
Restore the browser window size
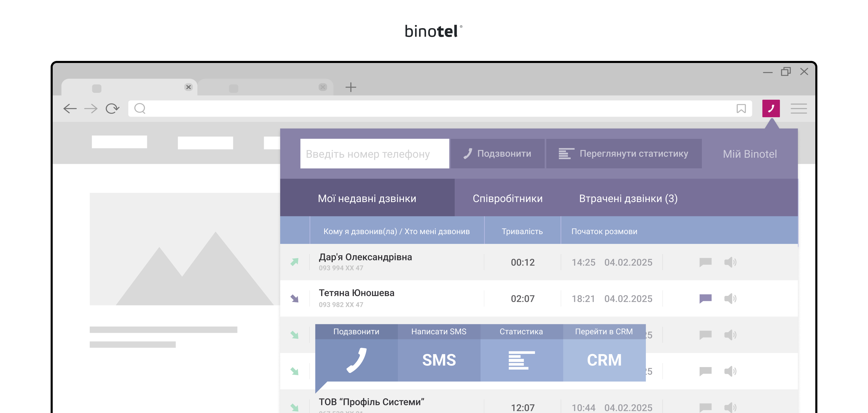pos(786,72)
